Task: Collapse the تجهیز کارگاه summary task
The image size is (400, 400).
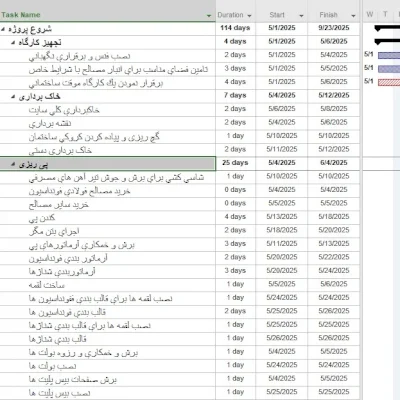Action: [x=13, y=42]
